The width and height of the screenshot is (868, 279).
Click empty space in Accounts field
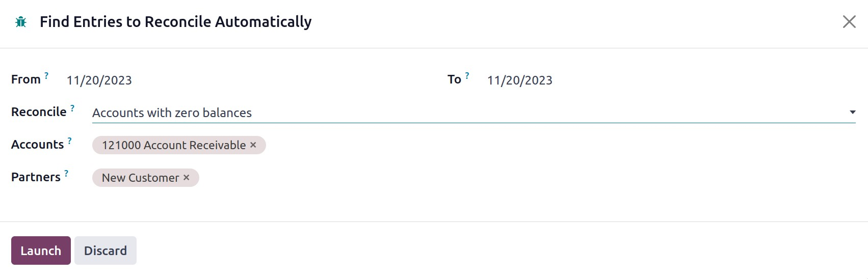pyautogui.click(x=510, y=145)
